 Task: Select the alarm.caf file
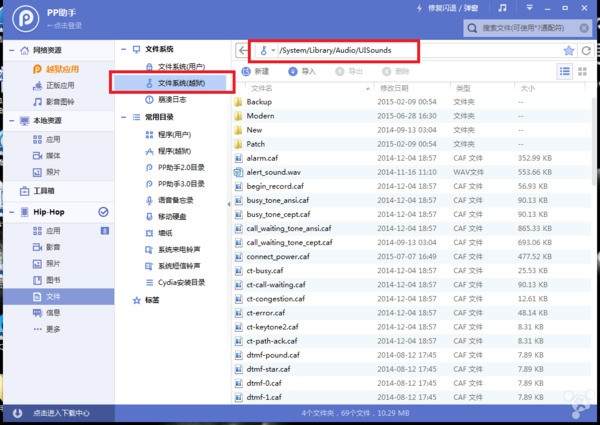412,158
